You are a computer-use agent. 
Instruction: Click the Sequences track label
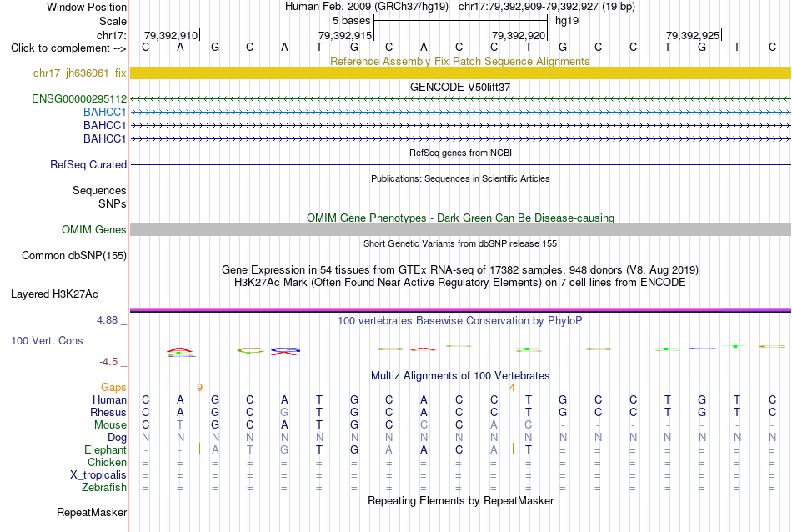pyautogui.click(x=99, y=190)
